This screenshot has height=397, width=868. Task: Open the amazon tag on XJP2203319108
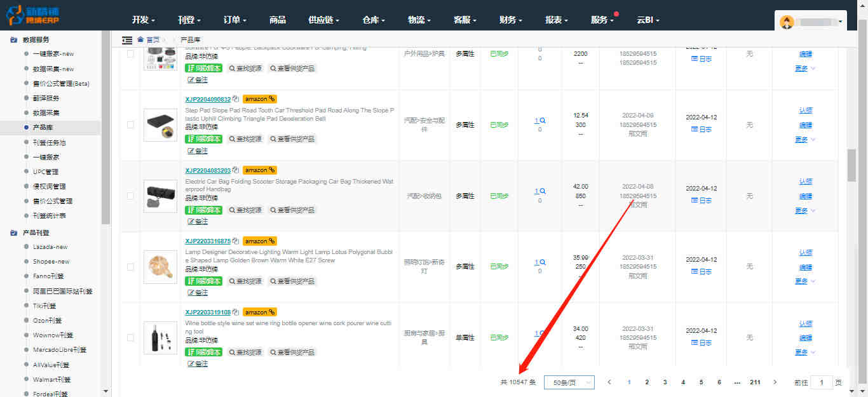pyautogui.click(x=260, y=313)
